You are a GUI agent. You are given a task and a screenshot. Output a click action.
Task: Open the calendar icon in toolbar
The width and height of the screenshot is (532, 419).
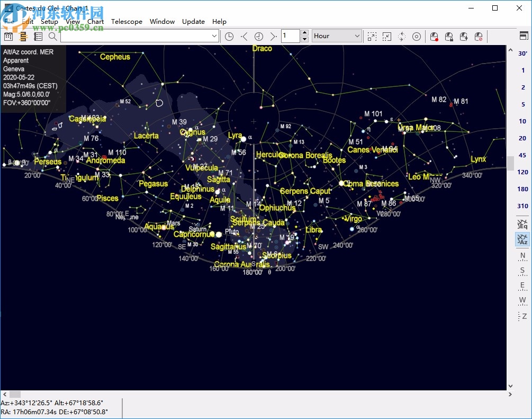8,36
